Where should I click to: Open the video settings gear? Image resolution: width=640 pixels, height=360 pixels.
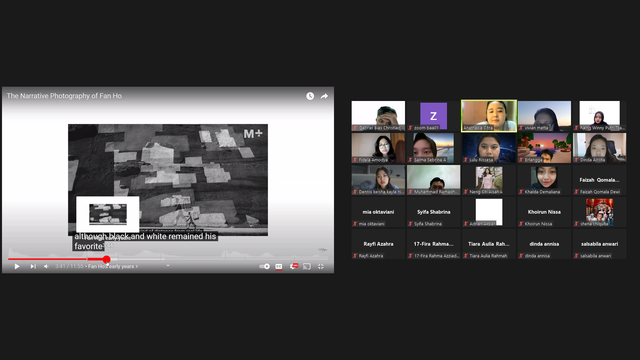293,266
